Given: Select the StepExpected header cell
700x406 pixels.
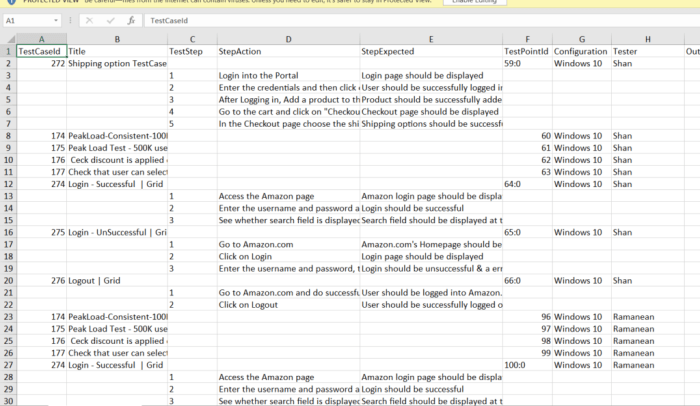Looking at the screenshot, I should click(x=431, y=51).
